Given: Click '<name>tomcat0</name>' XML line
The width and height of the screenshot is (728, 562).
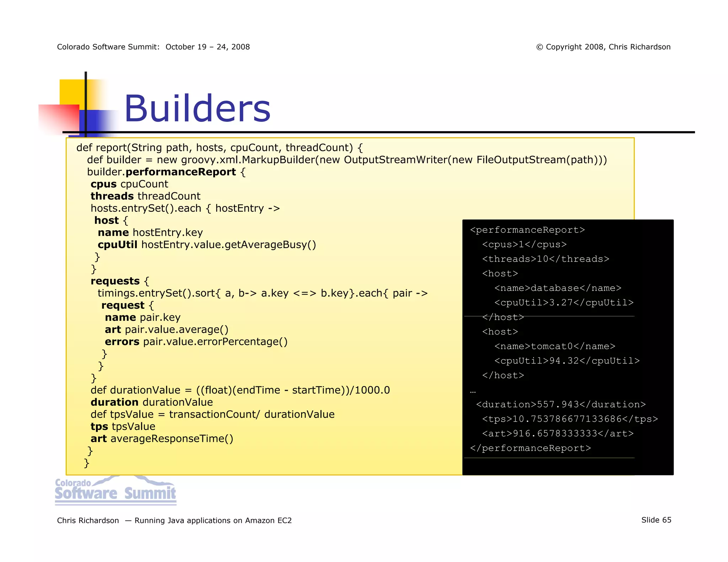Looking at the screenshot, I should (x=555, y=346).
